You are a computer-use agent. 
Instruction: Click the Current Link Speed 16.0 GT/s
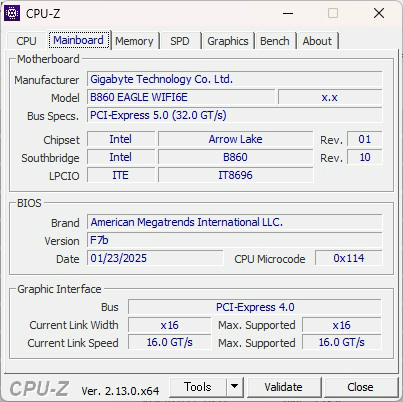(x=170, y=342)
